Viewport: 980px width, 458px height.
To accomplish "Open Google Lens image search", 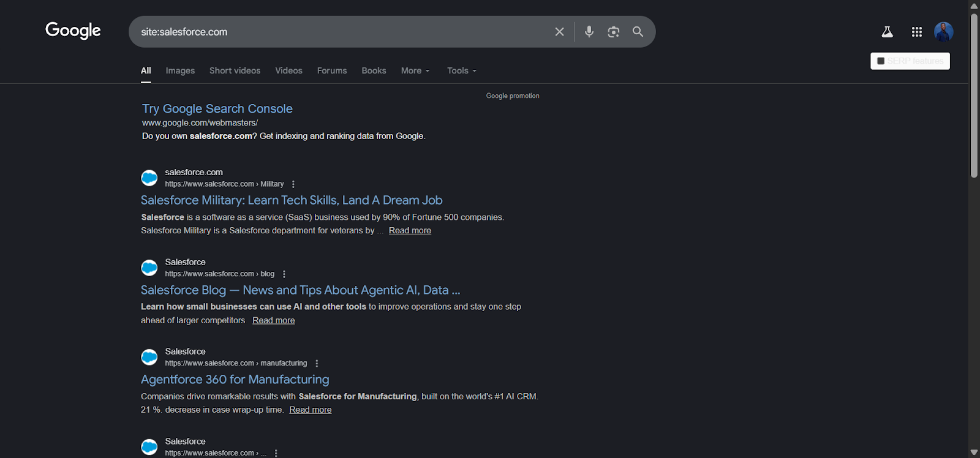I will click(x=613, y=32).
